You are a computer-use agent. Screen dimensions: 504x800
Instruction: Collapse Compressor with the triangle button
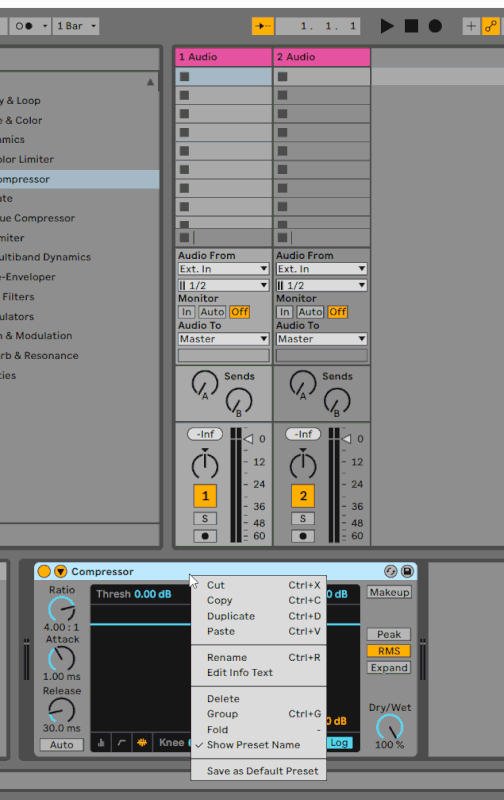point(61,571)
